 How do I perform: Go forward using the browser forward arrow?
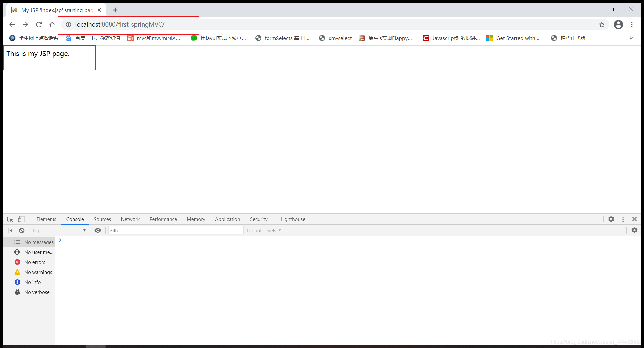pyautogui.click(x=26, y=25)
